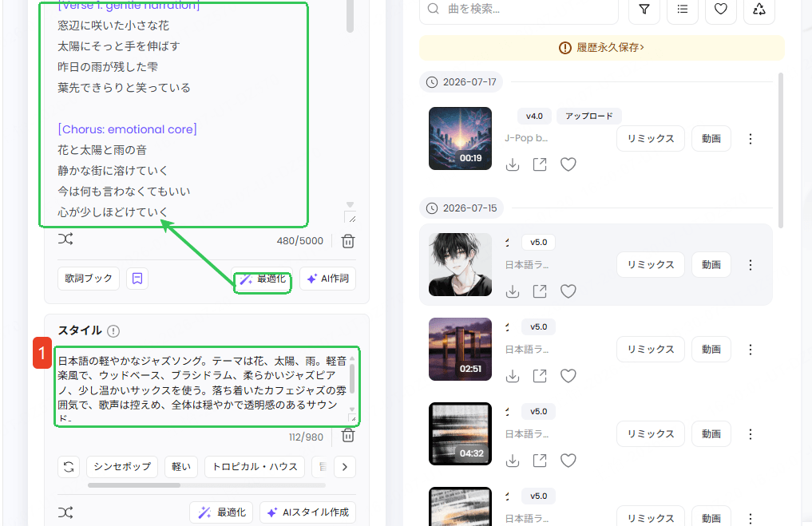Open more options for the anime boy track

[751, 265]
